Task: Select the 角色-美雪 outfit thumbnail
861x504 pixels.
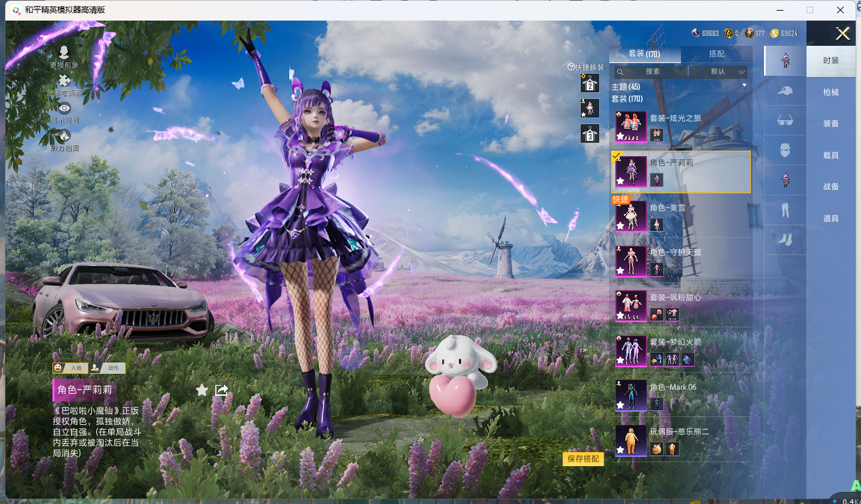Action: coord(630,216)
